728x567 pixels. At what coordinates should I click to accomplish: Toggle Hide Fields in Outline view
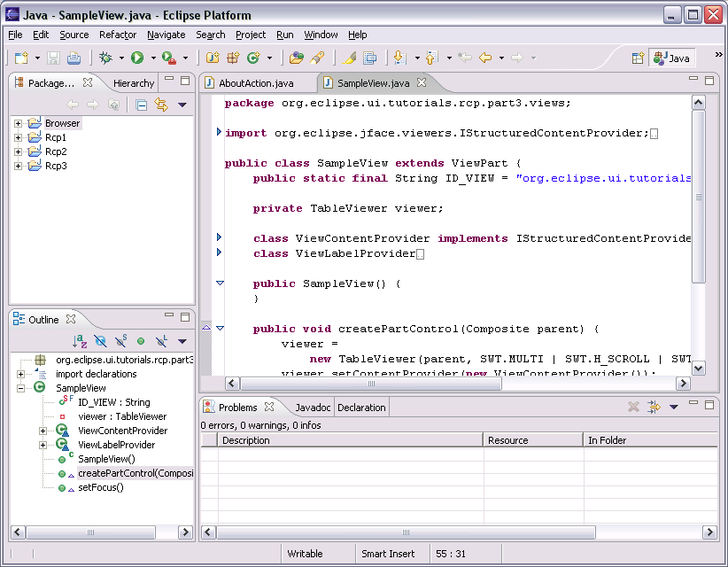tap(100, 341)
